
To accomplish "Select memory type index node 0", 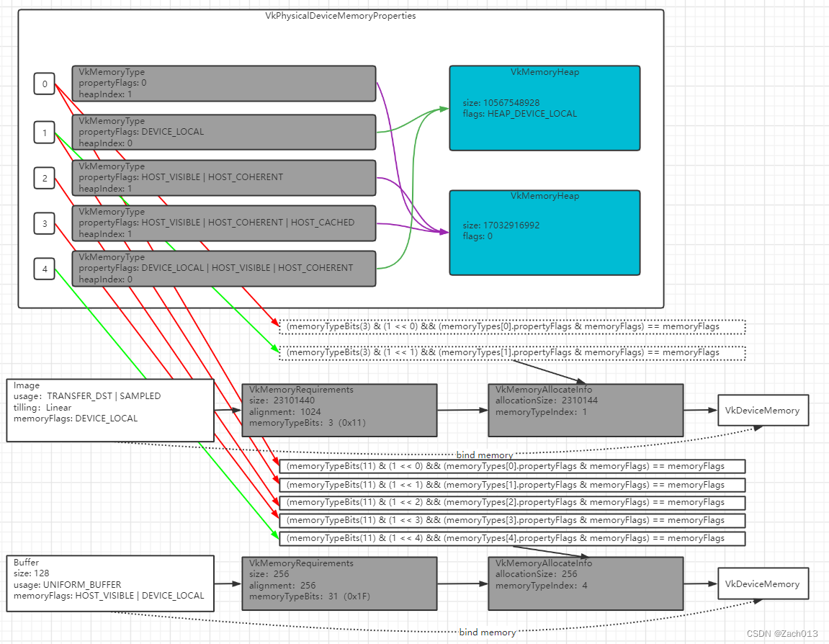I will pyautogui.click(x=44, y=84).
